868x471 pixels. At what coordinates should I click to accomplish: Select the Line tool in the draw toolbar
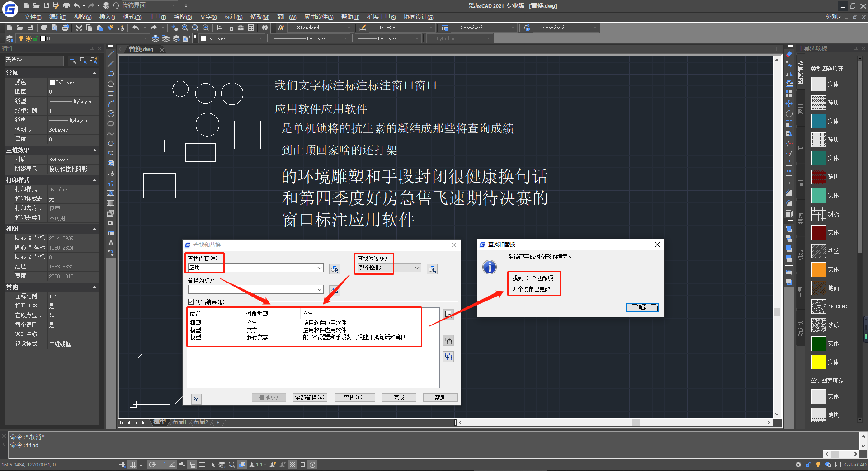111,55
